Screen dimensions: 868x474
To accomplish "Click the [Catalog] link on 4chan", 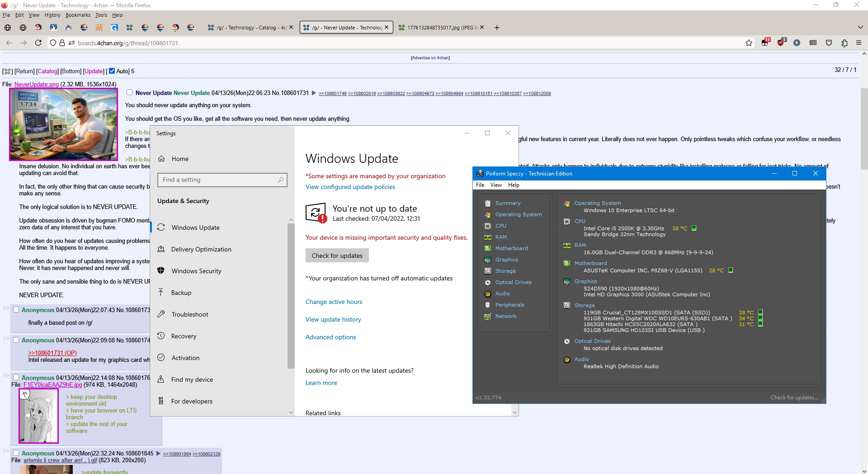I will [x=47, y=71].
